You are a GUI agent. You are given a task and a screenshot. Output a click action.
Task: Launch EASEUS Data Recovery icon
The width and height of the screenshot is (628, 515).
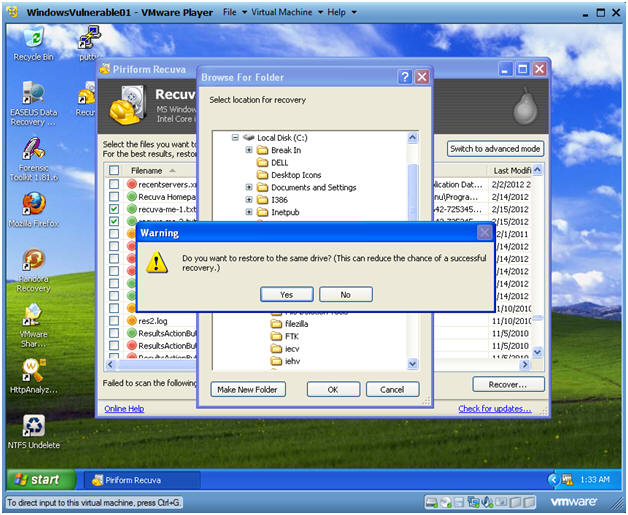point(34,104)
